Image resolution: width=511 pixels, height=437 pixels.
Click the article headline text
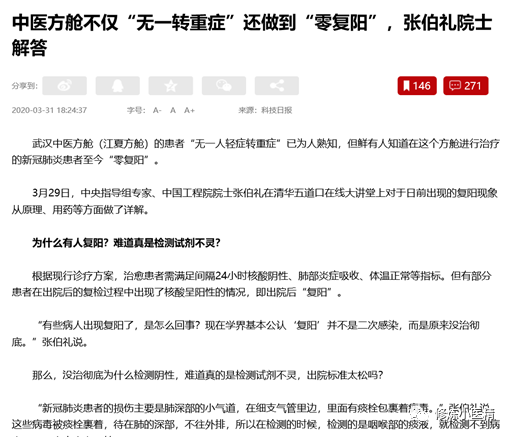[252, 35]
